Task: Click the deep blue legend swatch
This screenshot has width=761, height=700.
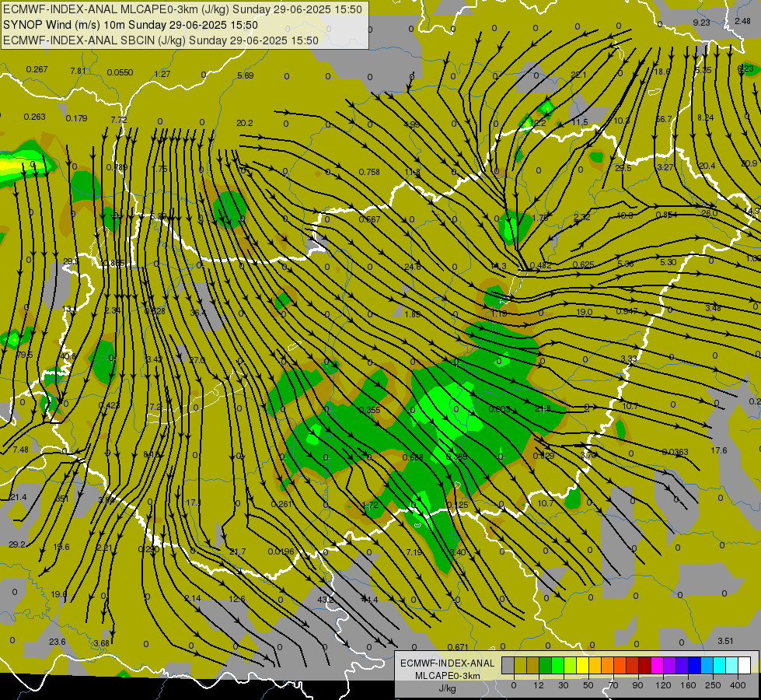Action: [x=695, y=665]
